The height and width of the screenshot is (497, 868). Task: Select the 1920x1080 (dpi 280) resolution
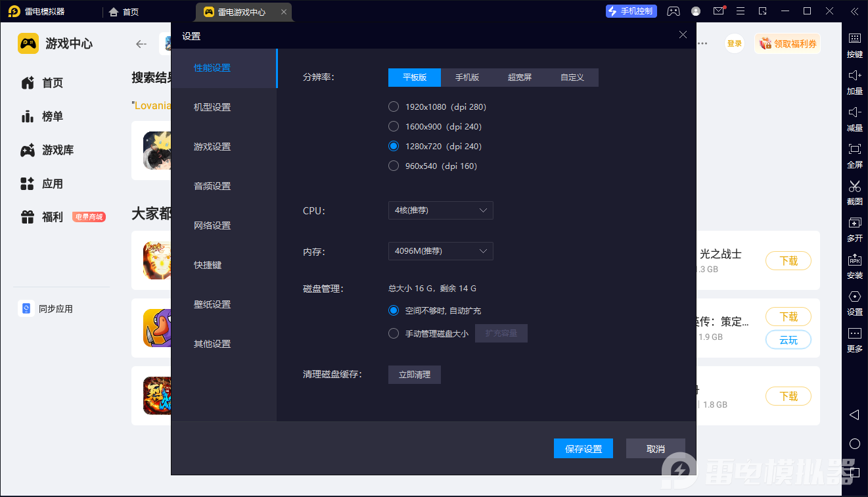pos(394,106)
